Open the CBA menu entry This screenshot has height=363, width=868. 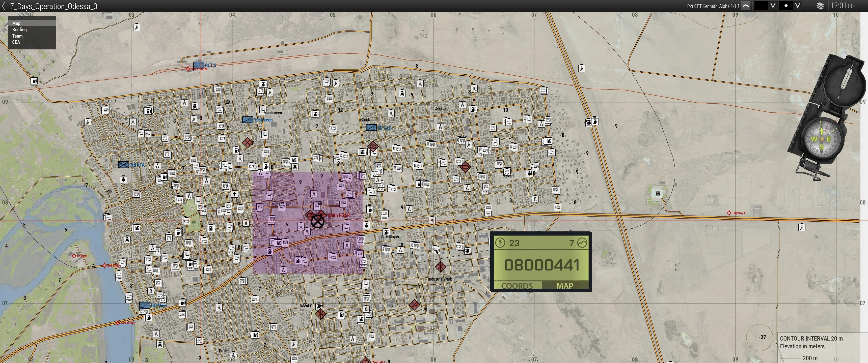(x=16, y=42)
